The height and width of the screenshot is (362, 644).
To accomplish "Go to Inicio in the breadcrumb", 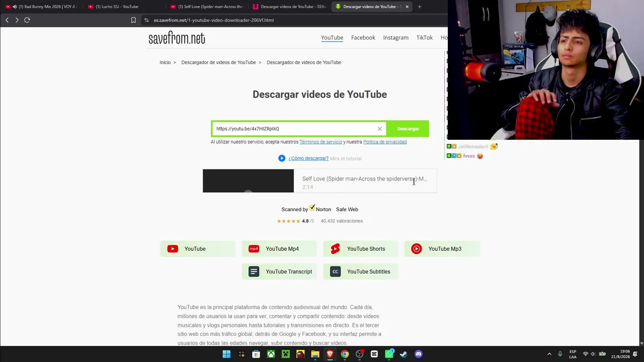I will (165, 62).
